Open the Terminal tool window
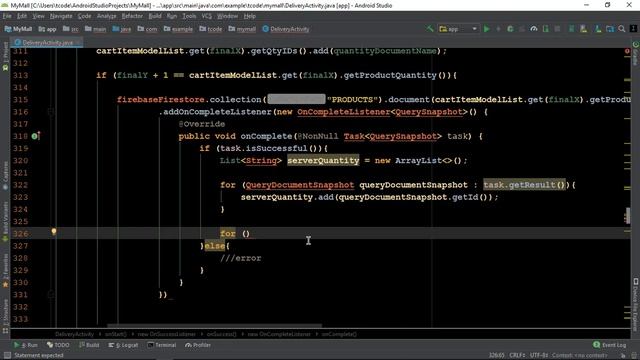640x360 pixels. 161,345
